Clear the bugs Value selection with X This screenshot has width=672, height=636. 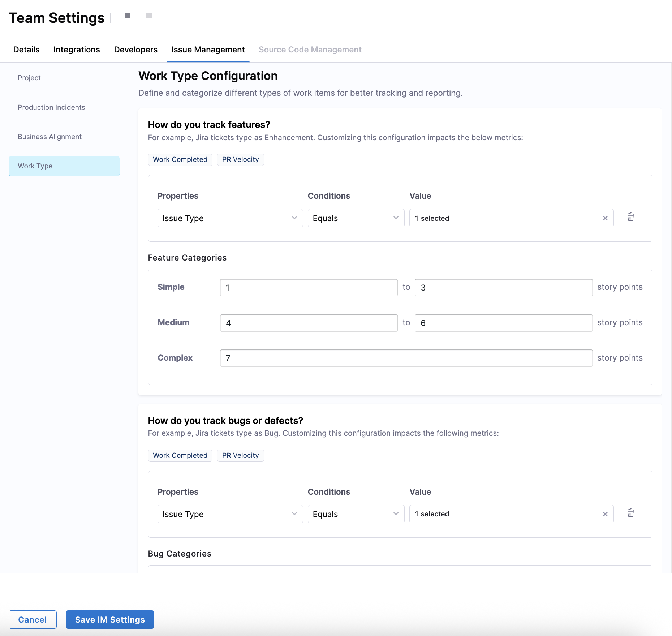click(x=605, y=514)
